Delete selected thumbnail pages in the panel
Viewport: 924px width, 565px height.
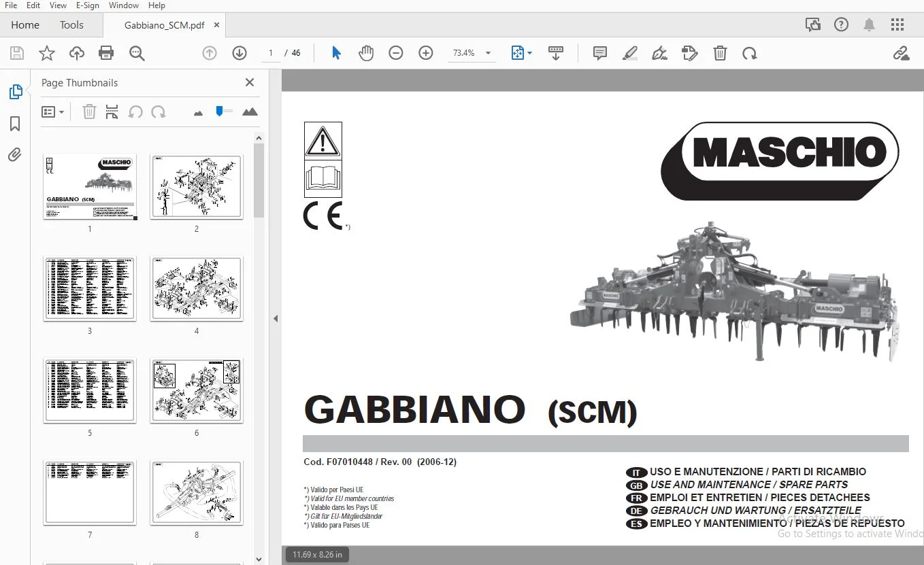tap(89, 112)
